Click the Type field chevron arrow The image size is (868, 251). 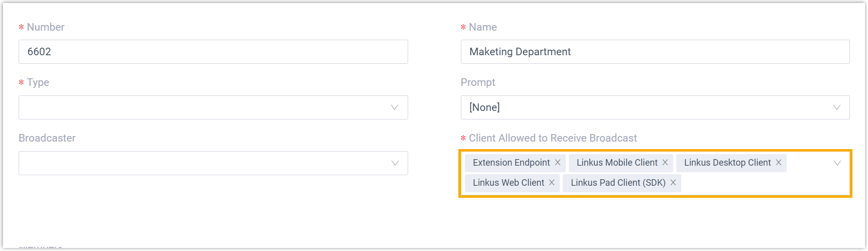(395, 107)
